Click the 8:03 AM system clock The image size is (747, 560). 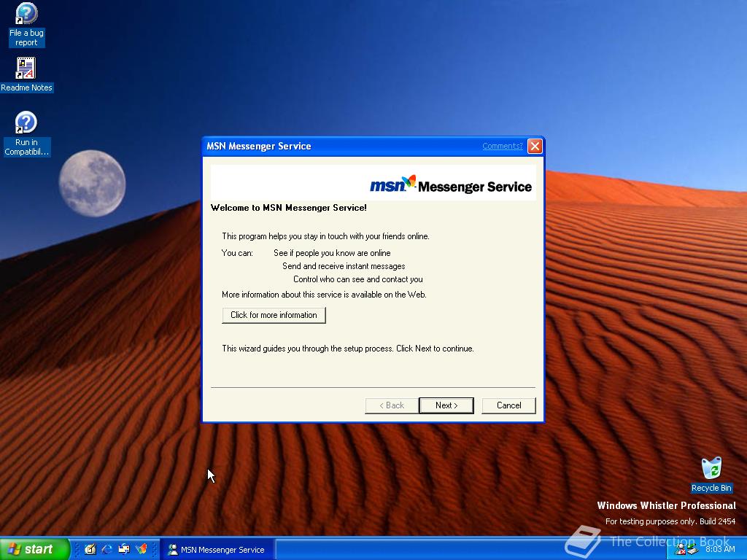720,549
